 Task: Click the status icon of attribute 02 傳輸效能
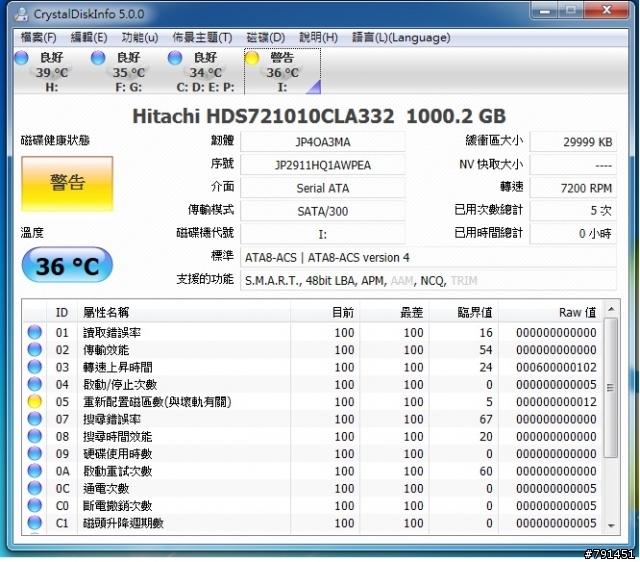click(x=35, y=349)
